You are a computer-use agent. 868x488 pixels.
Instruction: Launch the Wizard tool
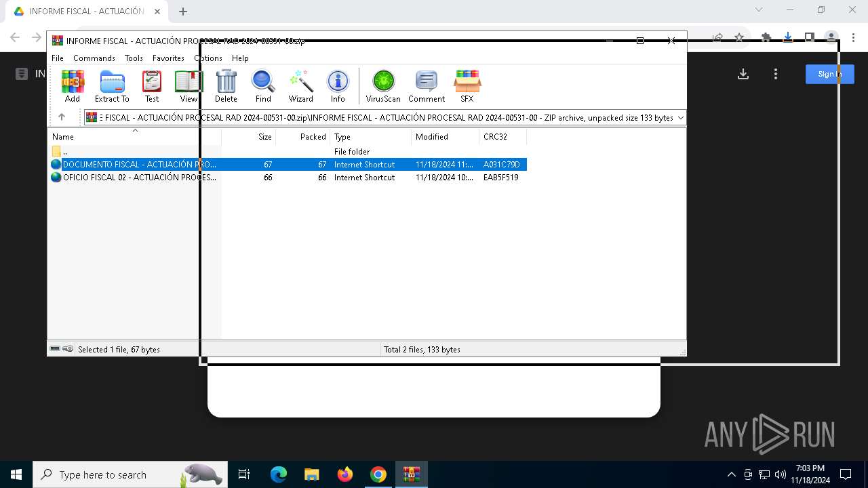coord(300,86)
